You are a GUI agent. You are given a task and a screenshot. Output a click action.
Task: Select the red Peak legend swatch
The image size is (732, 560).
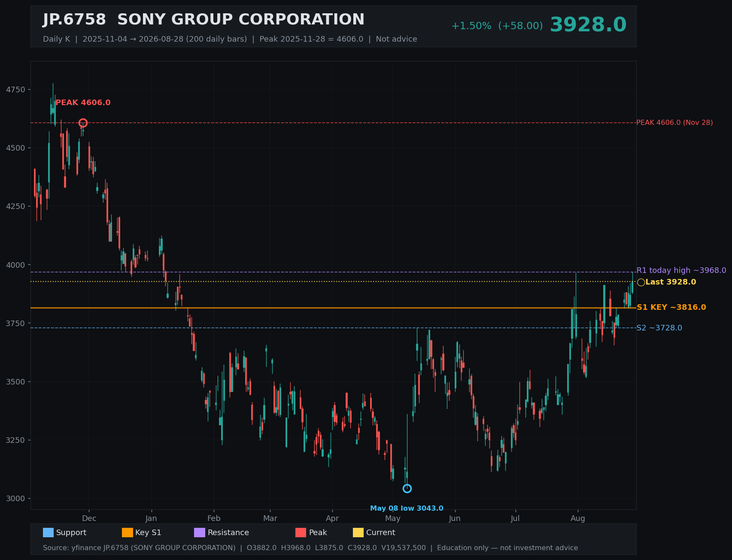pyautogui.click(x=301, y=533)
